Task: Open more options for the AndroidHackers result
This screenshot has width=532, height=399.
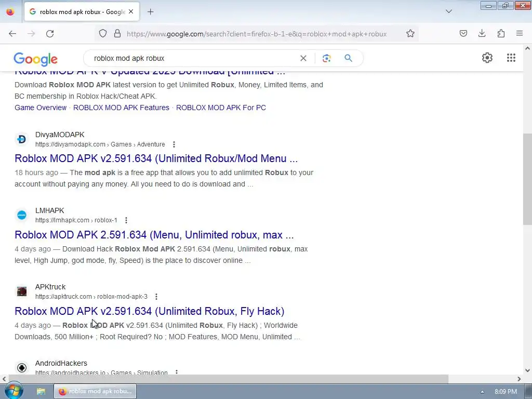Action: pos(177,372)
